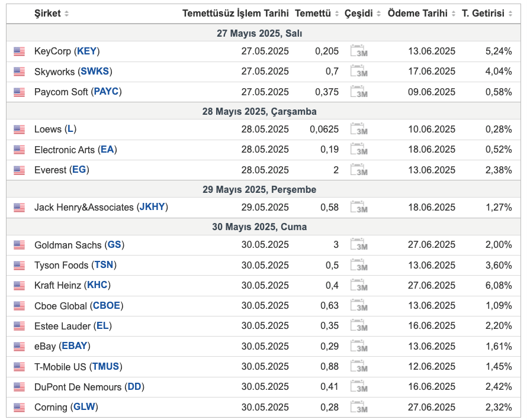The height and width of the screenshot is (420, 527).
Task: Click the 3M calendar icon for Jack Henry&Associates
Action: point(359,207)
